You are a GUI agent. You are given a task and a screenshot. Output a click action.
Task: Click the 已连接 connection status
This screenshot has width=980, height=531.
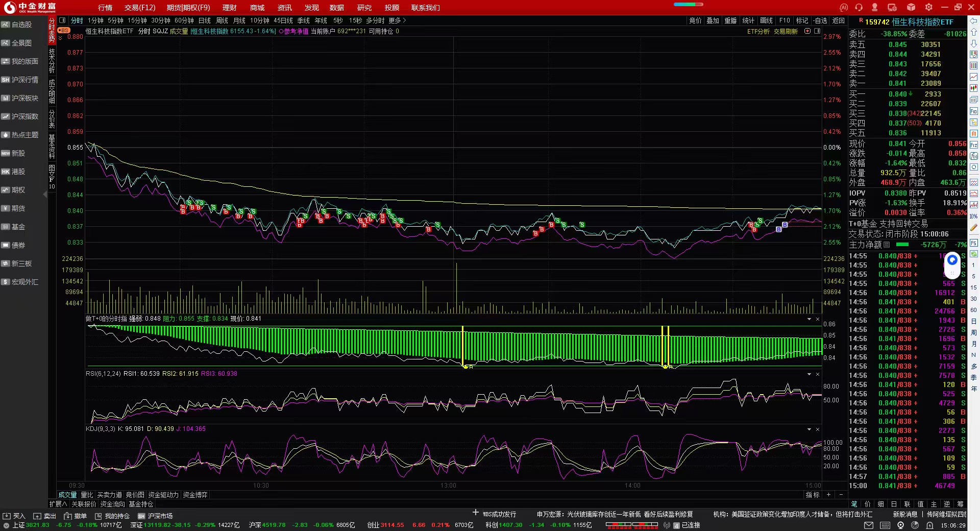691,525
